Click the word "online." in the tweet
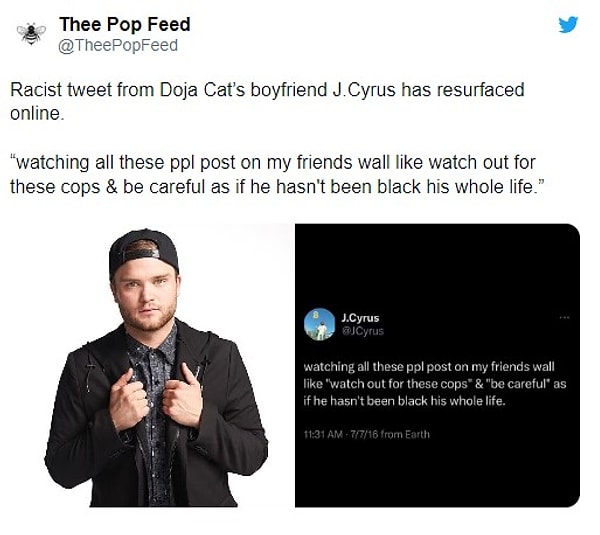 tap(36, 114)
